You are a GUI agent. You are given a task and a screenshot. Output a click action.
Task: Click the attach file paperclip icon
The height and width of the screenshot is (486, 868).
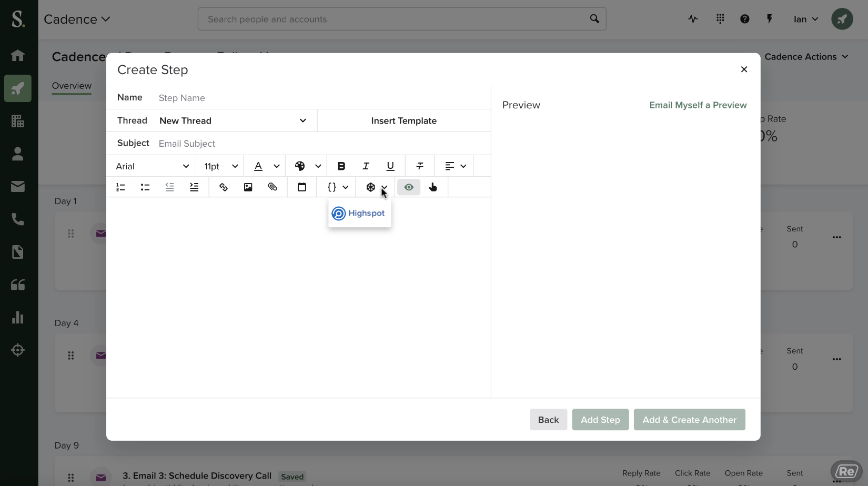[x=272, y=187]
